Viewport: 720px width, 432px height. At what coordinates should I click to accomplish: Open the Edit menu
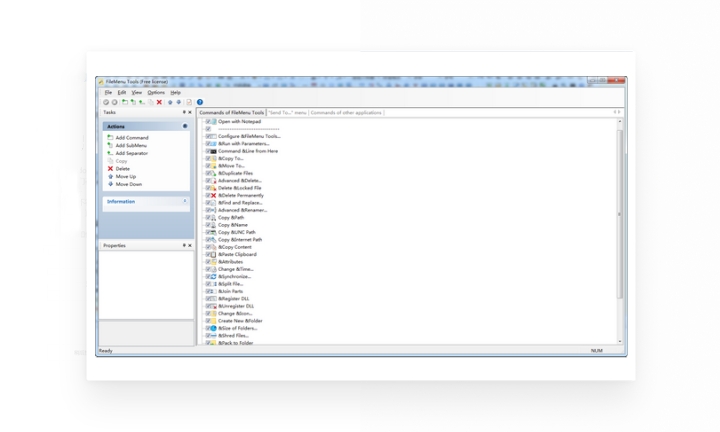[122, 93]
